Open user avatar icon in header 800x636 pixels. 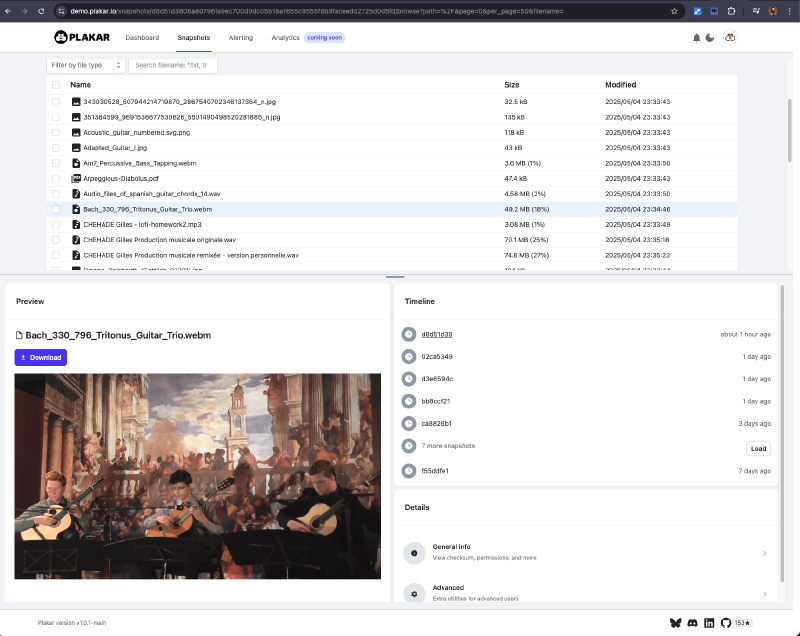[730, 38]
